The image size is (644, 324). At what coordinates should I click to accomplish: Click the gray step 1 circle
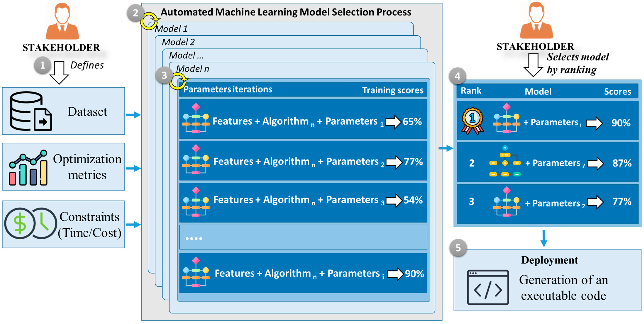[43, 65]
